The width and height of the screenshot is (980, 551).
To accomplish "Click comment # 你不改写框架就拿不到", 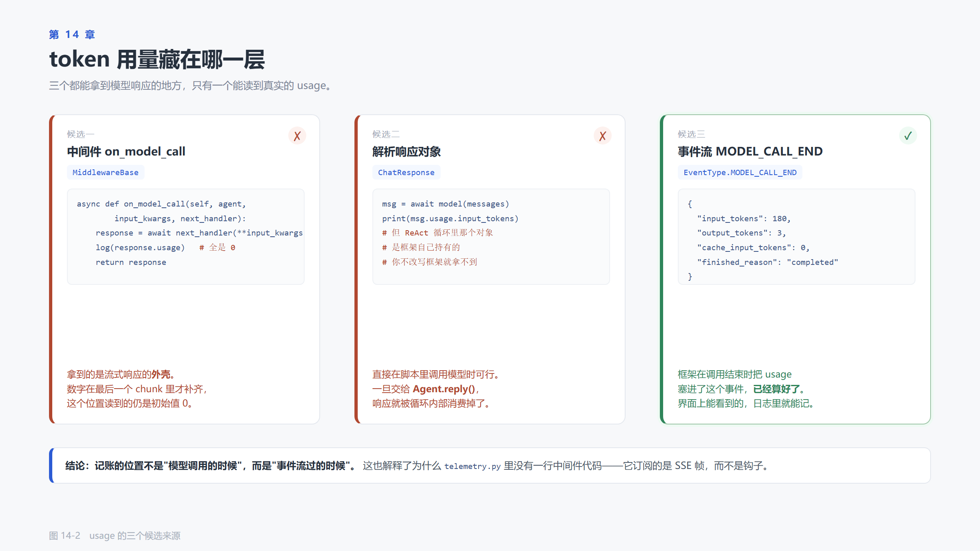I will click(x=430, y=262).
